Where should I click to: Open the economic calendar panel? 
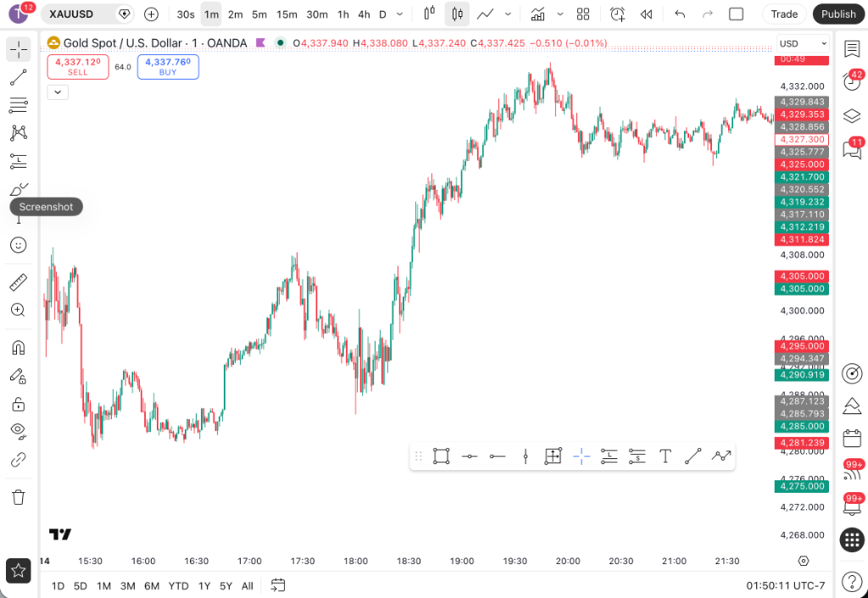[x=851, y=438]
